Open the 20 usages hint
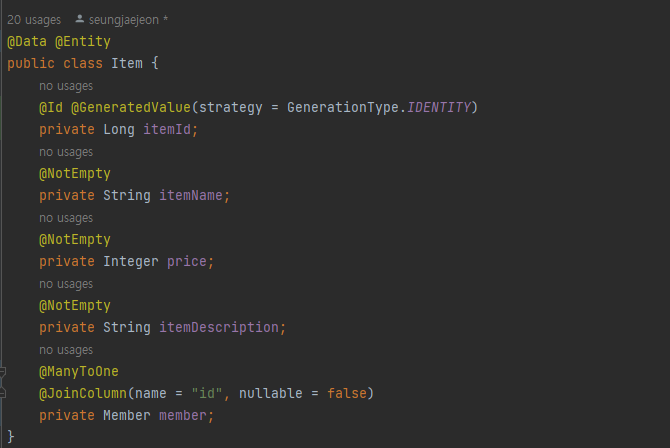The width and height of the screenshot is (670, 448). coord(34,20)
